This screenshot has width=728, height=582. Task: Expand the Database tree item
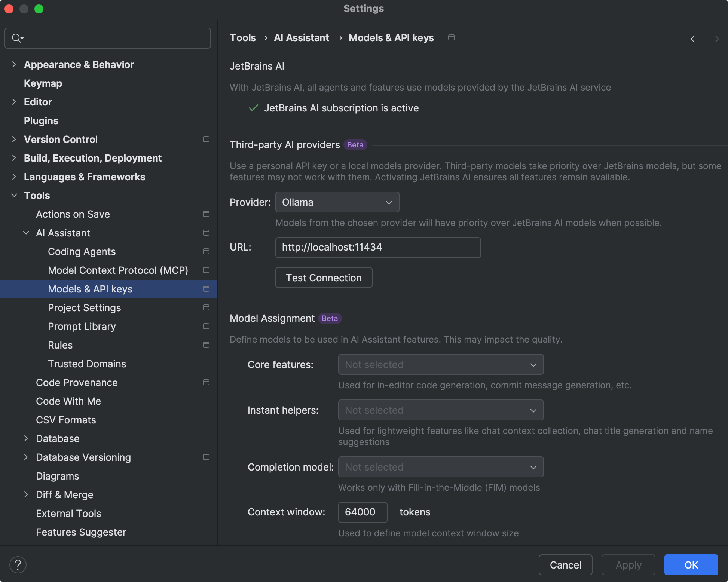point(26,438)
